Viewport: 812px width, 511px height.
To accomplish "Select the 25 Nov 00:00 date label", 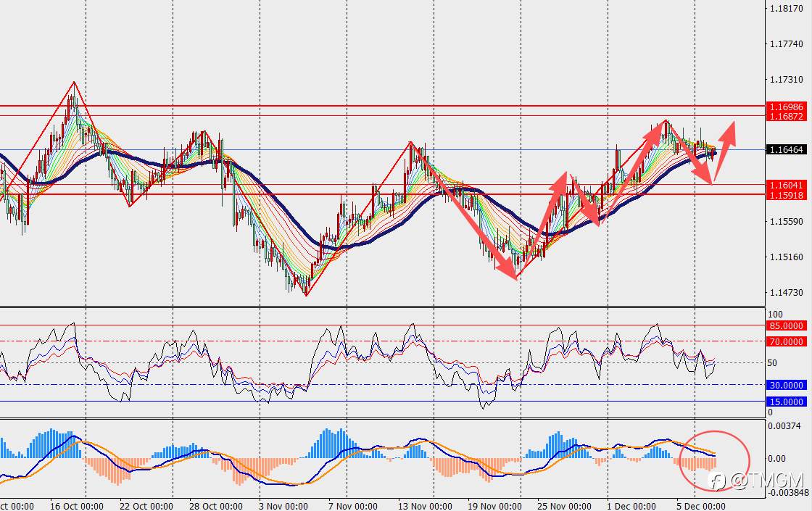I will (564, 506).
